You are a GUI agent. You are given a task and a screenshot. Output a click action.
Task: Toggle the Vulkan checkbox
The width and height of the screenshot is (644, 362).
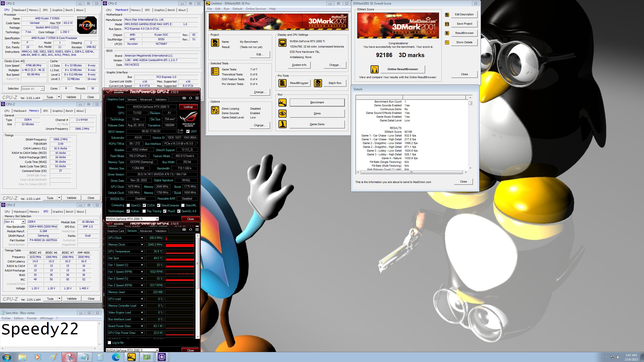[x=128, y=211]
